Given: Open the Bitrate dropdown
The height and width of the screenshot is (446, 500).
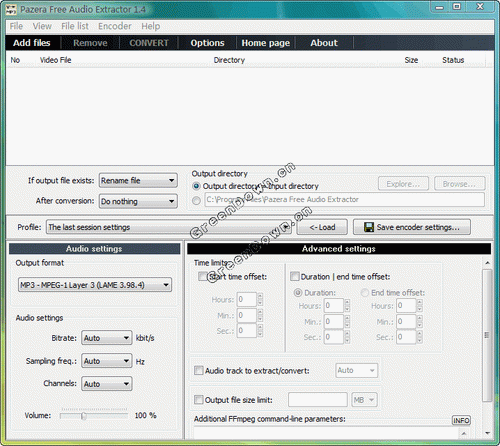Looking at the screenshot, I should tap(107, 338).
